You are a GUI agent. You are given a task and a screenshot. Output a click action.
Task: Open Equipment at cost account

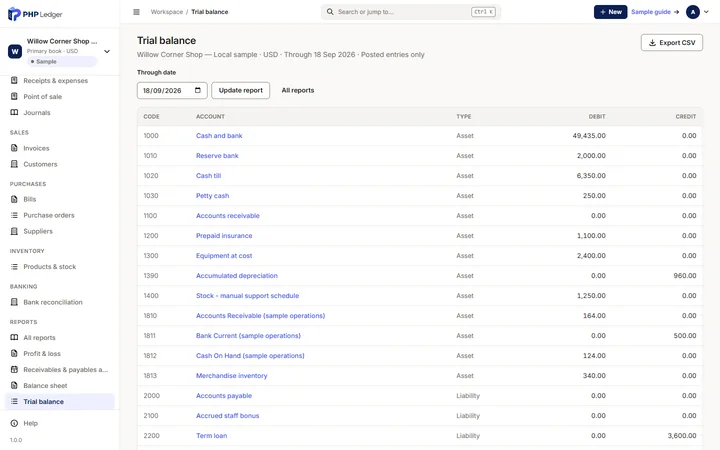[224, 256]
